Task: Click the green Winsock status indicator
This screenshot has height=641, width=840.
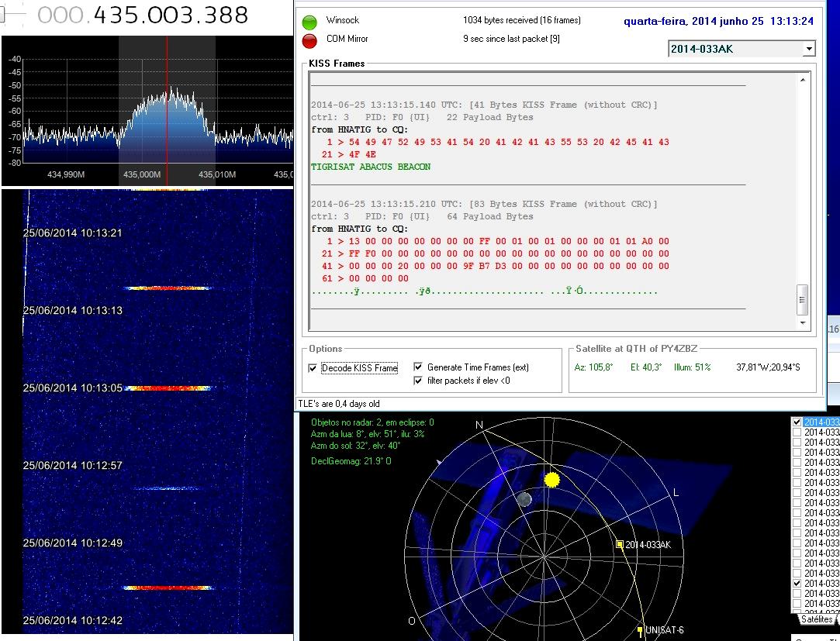Action: pos(309,22)
